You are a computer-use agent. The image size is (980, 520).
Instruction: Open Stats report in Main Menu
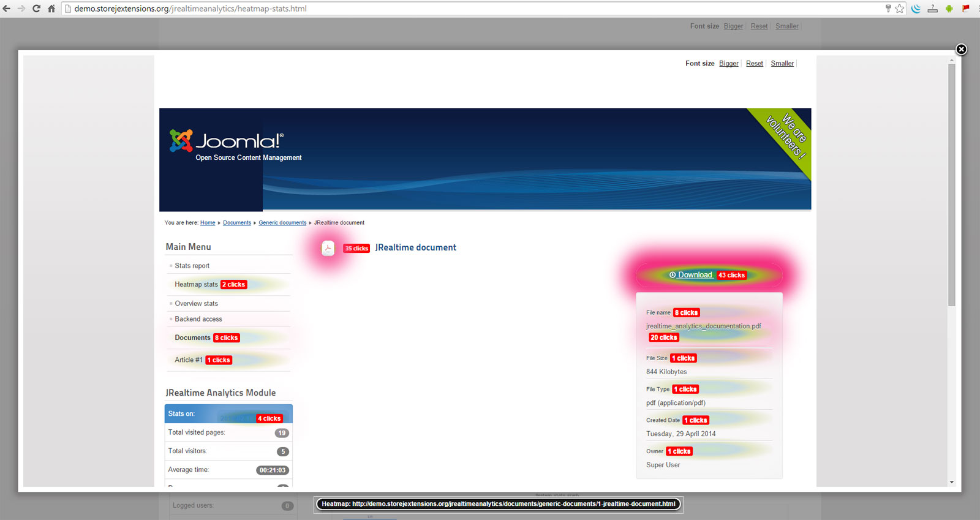(x=192, y=266)
